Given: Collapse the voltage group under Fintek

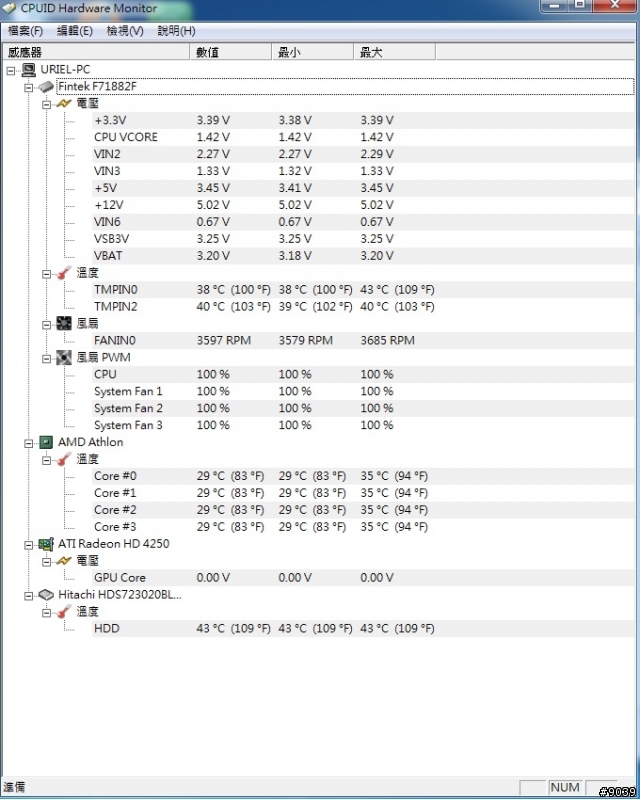Looking at the screenshot, I should pyautogui.click(x=46, y=105).
